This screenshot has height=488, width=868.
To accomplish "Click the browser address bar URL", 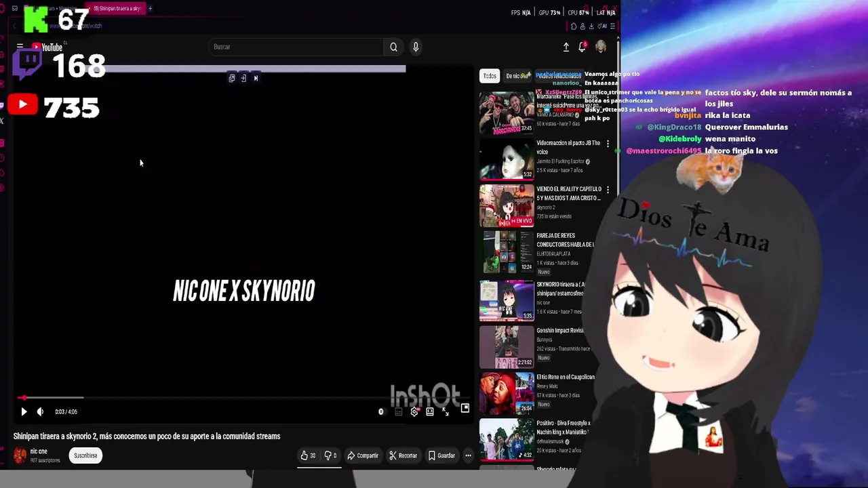I will tap(76, 26).
